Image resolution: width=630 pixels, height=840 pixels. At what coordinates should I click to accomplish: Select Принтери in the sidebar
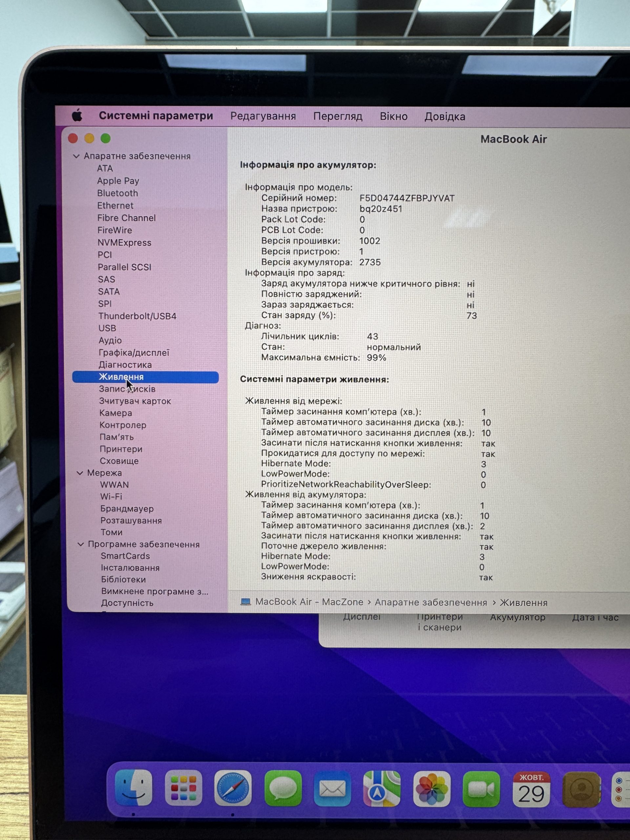(121, 449)
